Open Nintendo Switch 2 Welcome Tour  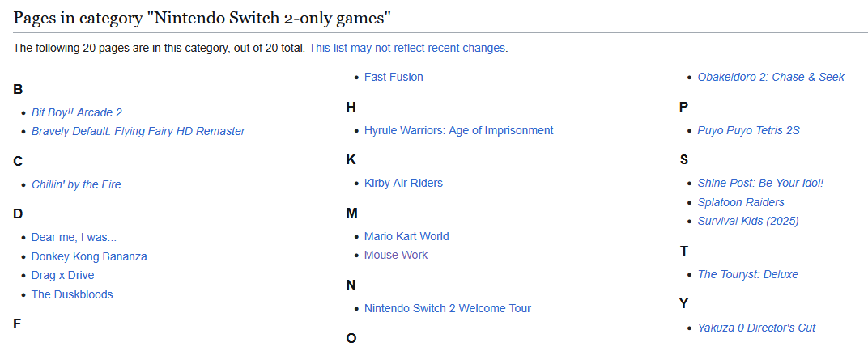click(x=447, y=308)
